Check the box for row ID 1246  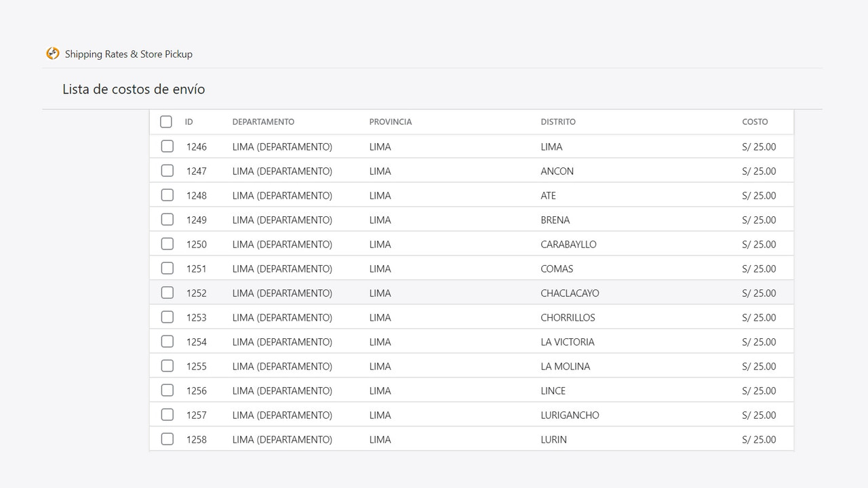point(167,146)
